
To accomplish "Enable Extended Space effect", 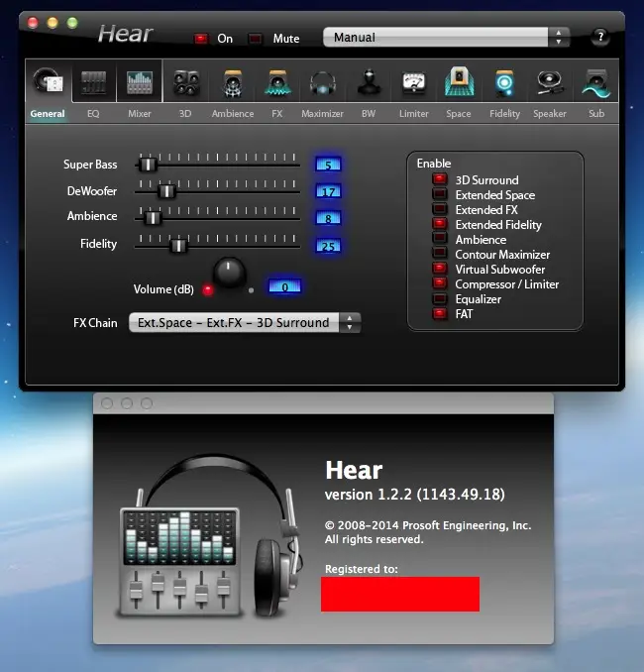I will point(440,194).
